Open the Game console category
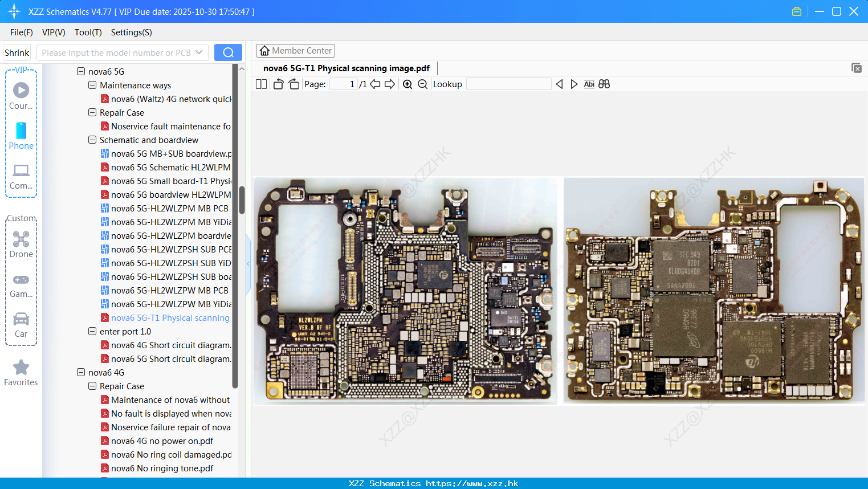 [21, 286]
